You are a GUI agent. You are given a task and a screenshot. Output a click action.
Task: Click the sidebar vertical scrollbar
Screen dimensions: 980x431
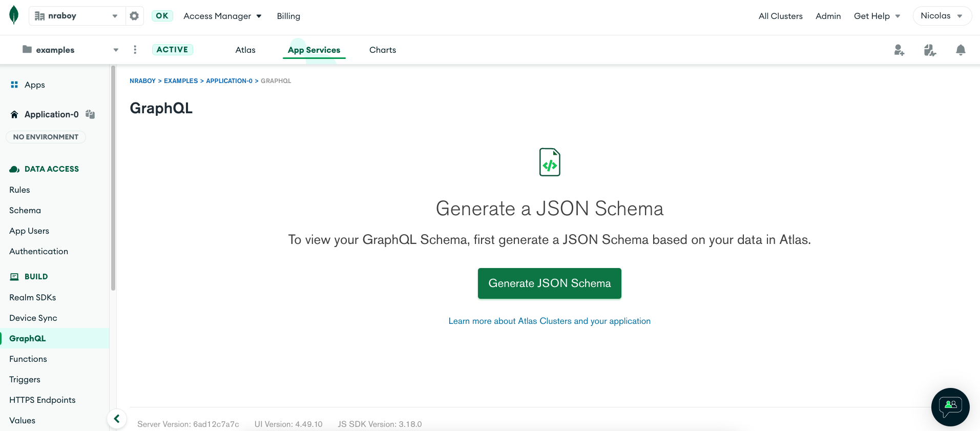[x=113, y=178]
